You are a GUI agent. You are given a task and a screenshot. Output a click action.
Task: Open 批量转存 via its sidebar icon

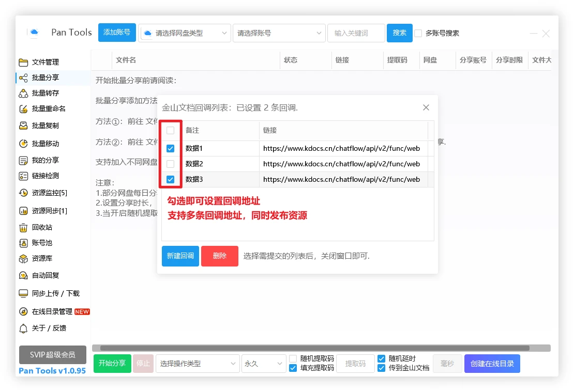[x=23, y=93]
